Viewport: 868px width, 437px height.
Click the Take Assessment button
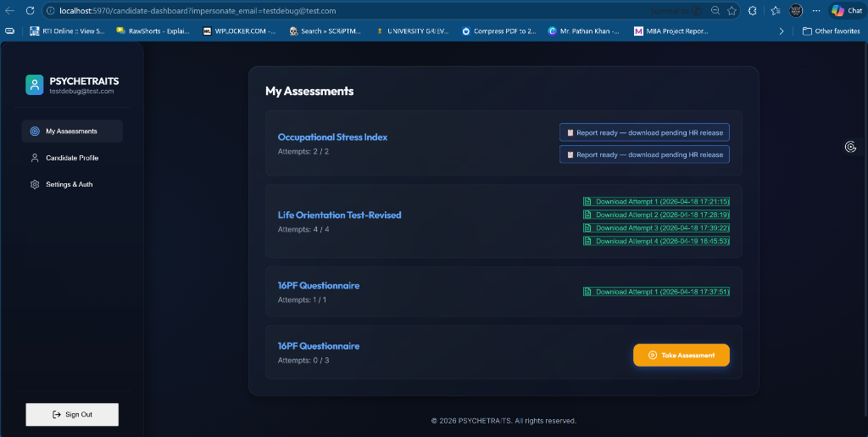click(x=682, y=355)
